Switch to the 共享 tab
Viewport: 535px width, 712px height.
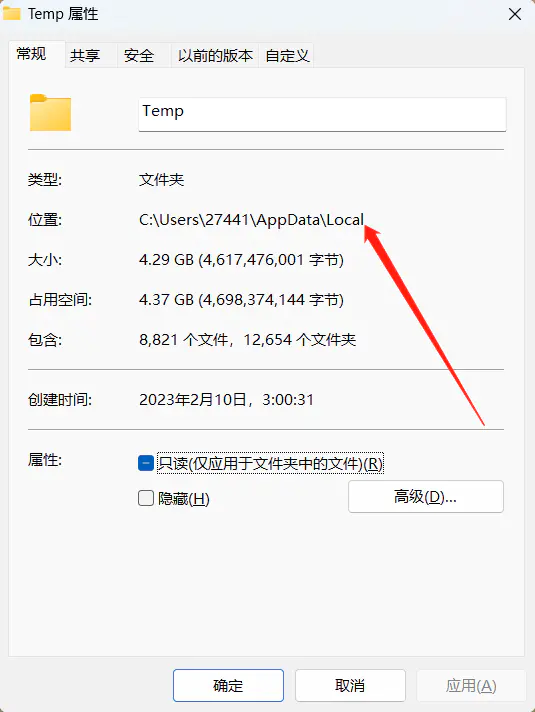pyautogui.click(x=85, y=56)
